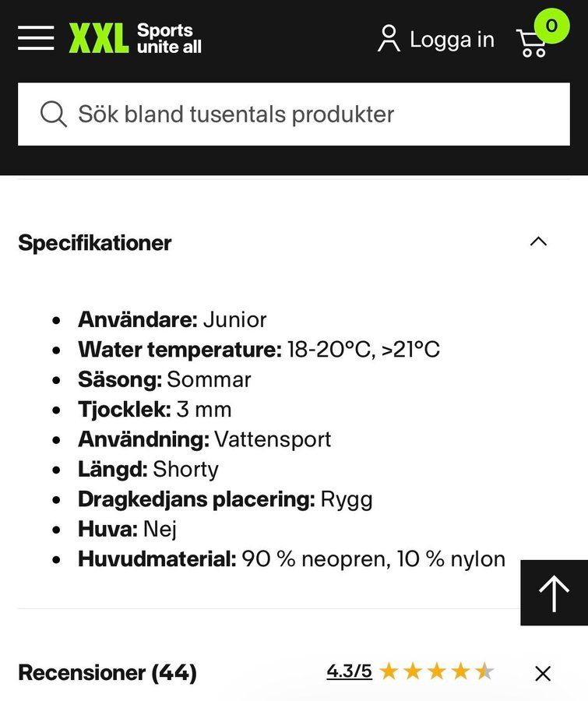Click the Specifikationer section header
588x701 pixels.
pyautogui.click(x=95, y=243)
